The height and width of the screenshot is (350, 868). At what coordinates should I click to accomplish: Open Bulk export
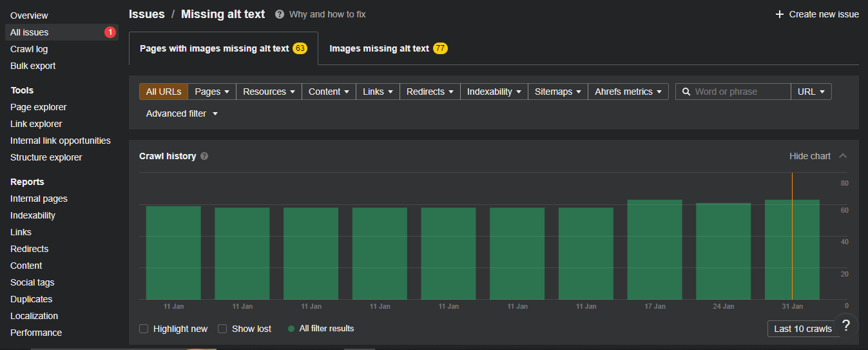point(33,66)
